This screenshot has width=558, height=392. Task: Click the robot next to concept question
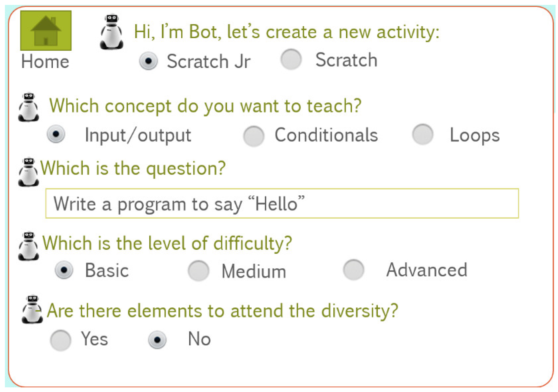(x=29, y=107)
